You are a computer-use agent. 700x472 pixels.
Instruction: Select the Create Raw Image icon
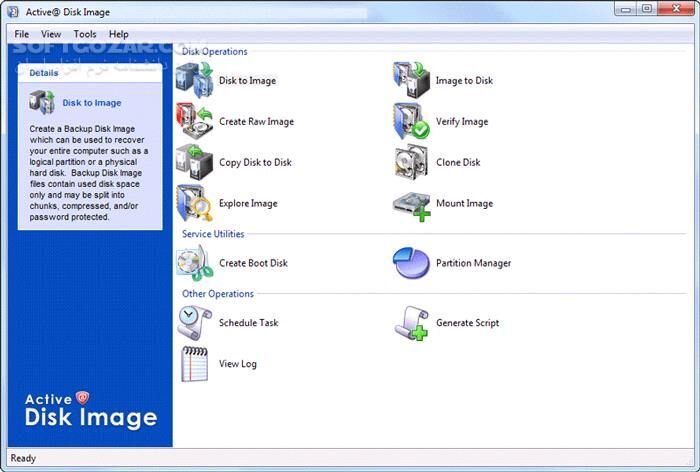coord(195,121)
